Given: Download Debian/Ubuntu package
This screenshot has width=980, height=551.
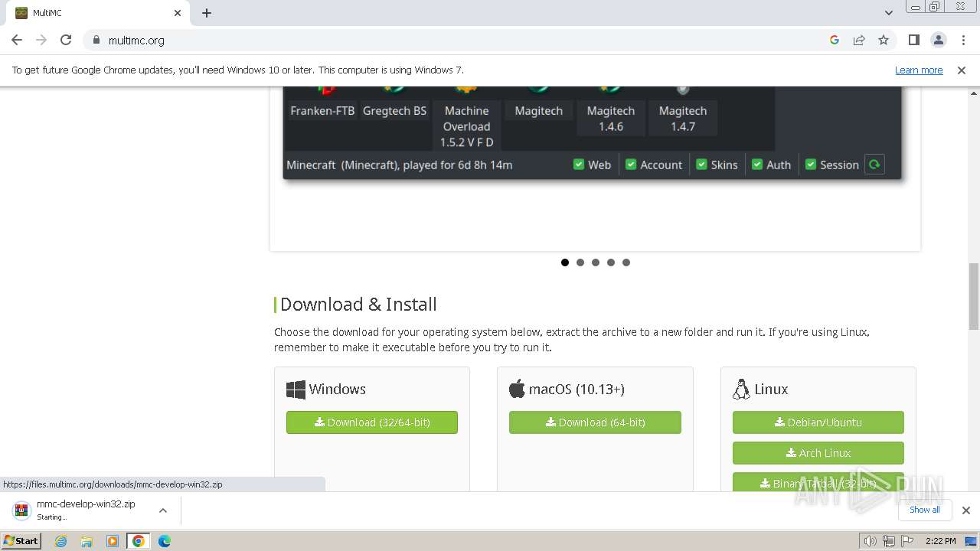Looking at the screenshot, I should 818,422.
